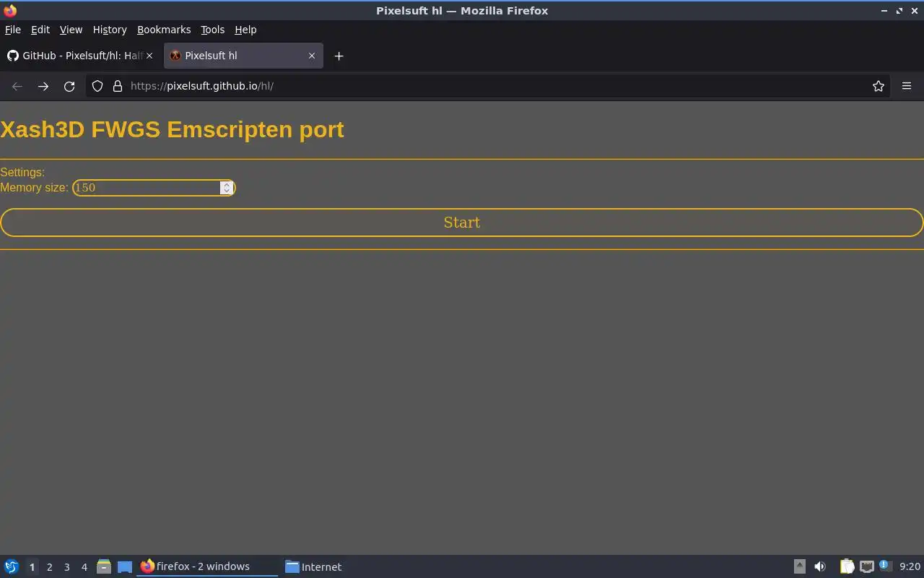924x578 pixels.
Task: Click the notification info tray icon
Action: pyautogui.click(x=885, y=566)
